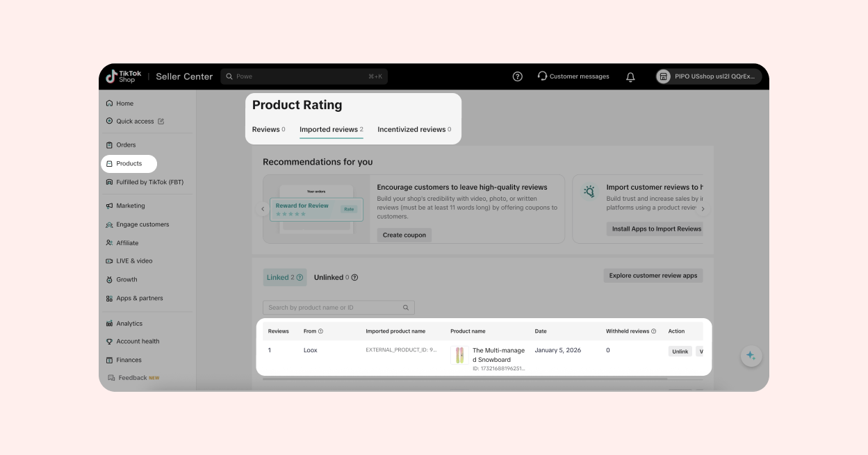Screen dimensions: 868x455
Task: Click the TikTok Shop logo
Action: point(124,76)
